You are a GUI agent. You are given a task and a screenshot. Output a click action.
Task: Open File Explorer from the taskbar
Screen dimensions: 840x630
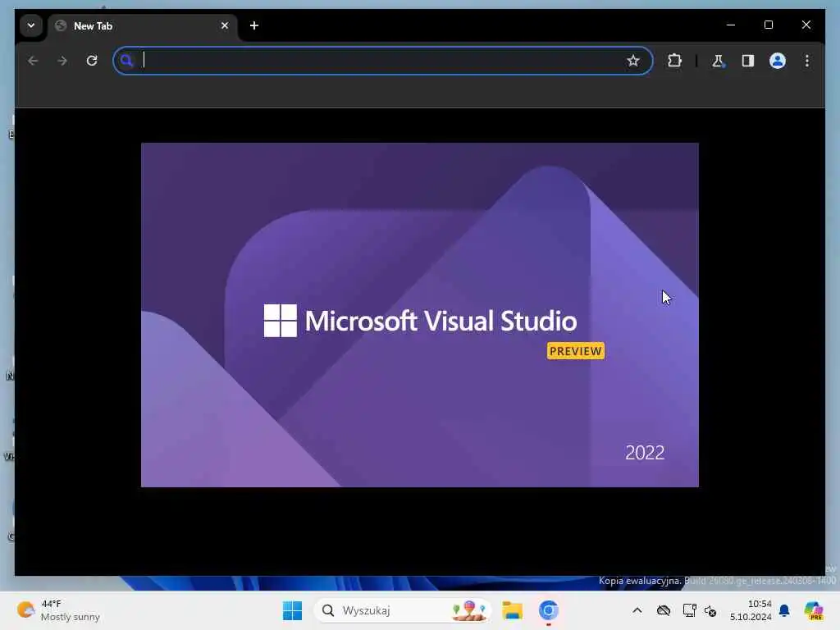[512, 610]
